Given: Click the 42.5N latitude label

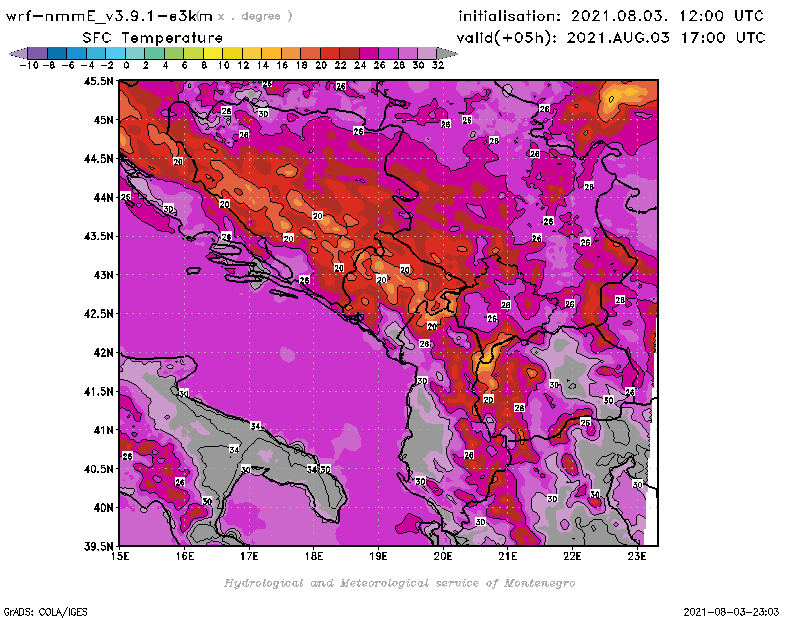Looking at the screenshot, I should pos(98,314).
